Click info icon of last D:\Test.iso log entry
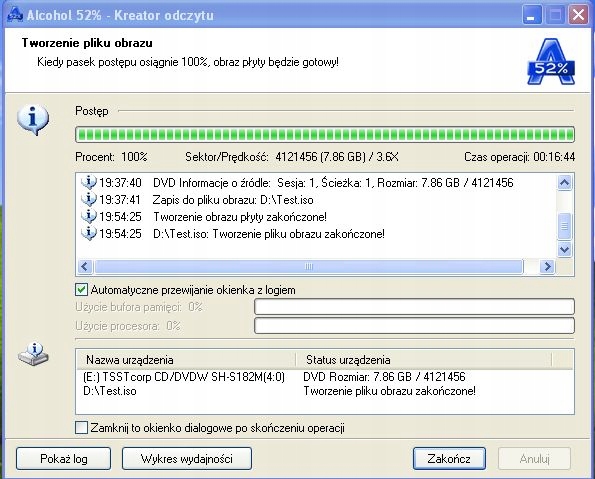 (88, 233)
